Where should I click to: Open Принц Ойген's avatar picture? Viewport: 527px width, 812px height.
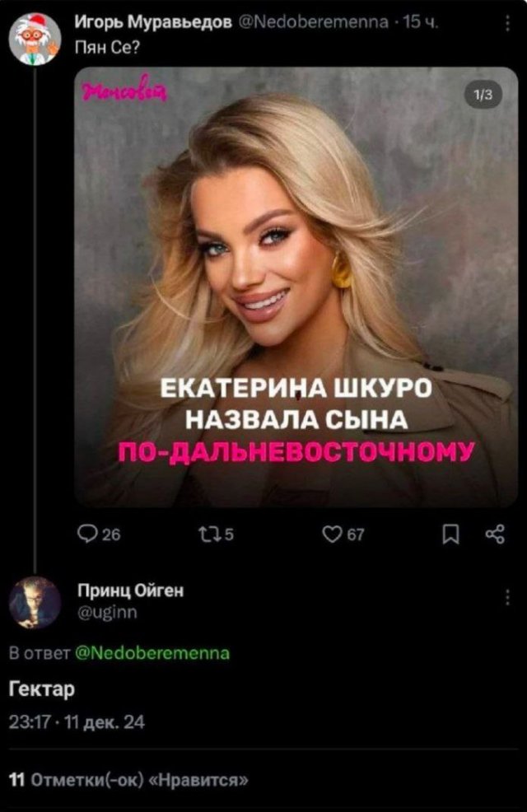point(35,602)
